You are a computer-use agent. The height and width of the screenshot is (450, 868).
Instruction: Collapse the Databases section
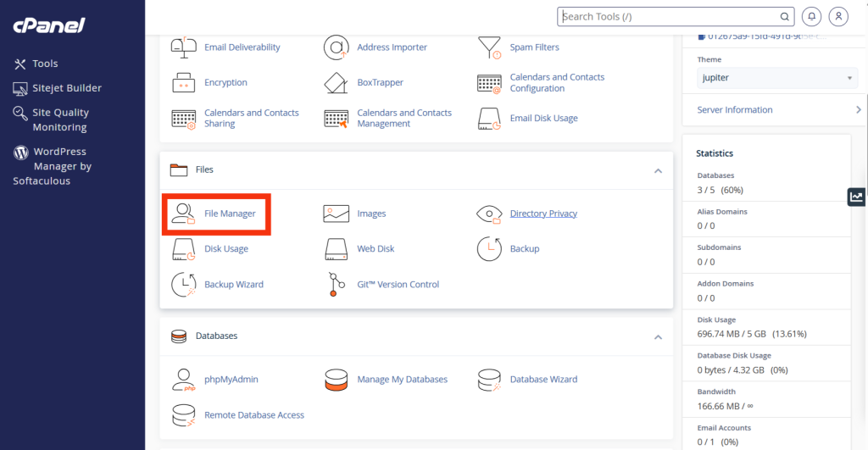pyautogui.click(x=658, y=336)
